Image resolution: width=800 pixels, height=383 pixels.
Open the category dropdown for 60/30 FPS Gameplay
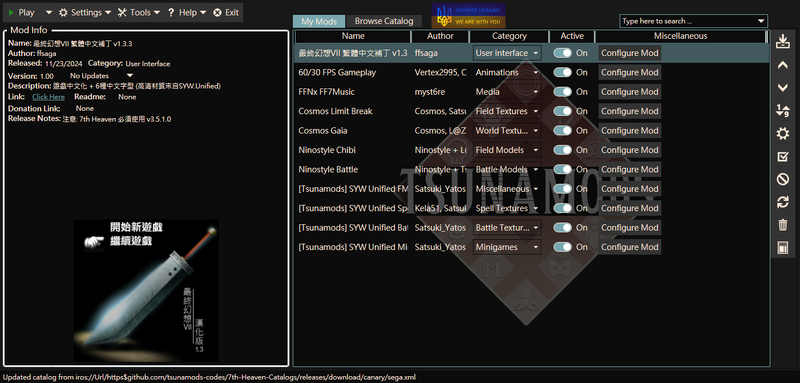[507, 72]
